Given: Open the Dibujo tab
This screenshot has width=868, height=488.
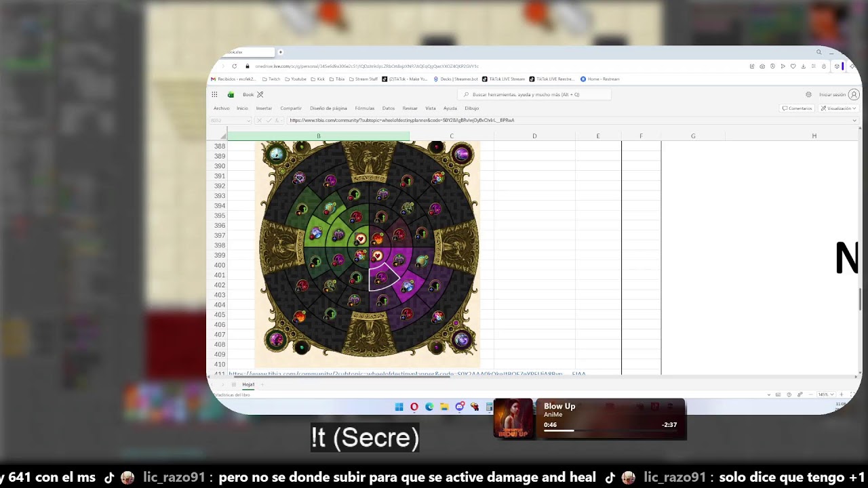Looking at the screenshot, I should pyautogui.click(x=472, y=108).
